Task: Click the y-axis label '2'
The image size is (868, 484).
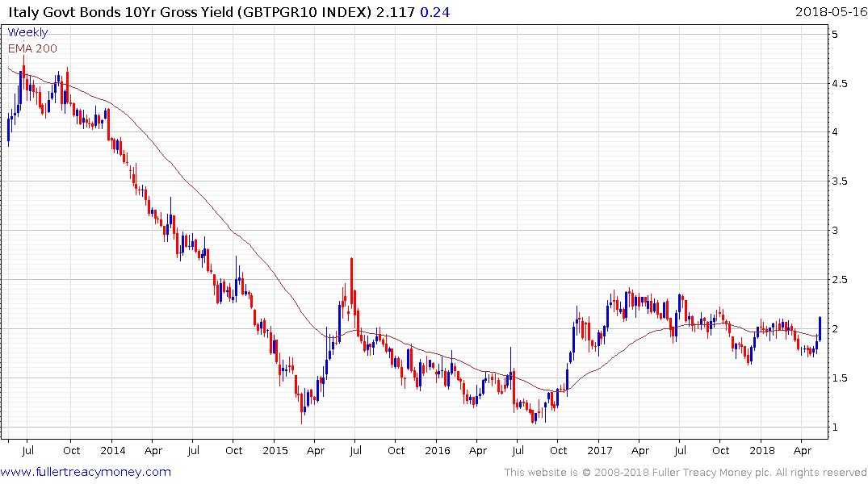Action: (x=835, y=328)
